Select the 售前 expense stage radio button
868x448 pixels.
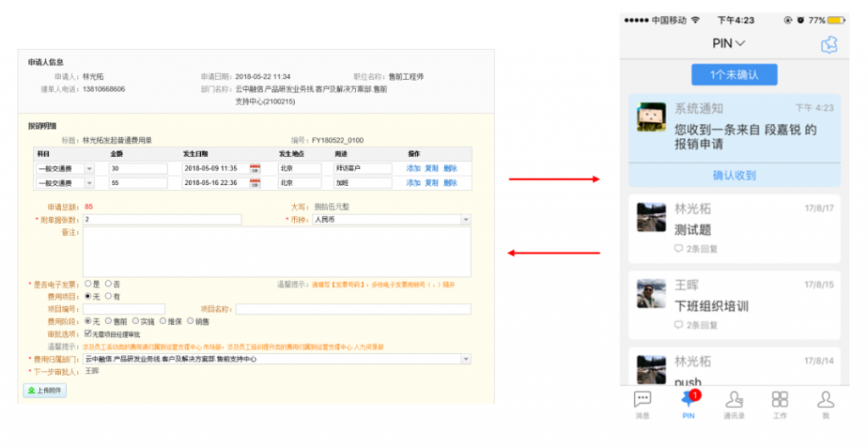(x=108, y=321)
